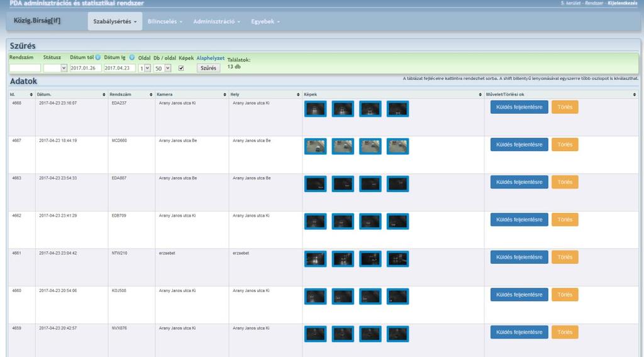Open the Egyebek menu
The height and width of the screenshot is (357, 644).
[265, 21]
